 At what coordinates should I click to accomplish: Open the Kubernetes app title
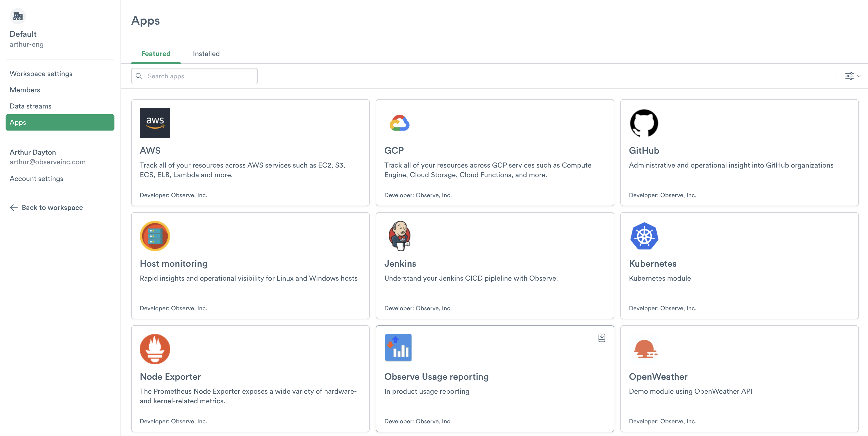653,264
